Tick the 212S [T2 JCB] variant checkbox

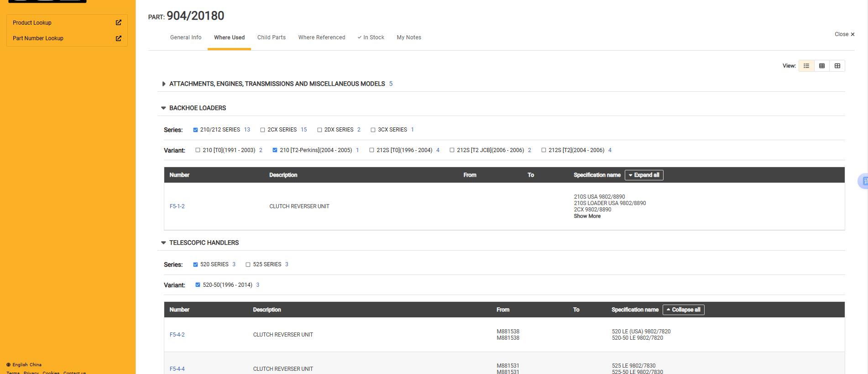pos(452,150)
